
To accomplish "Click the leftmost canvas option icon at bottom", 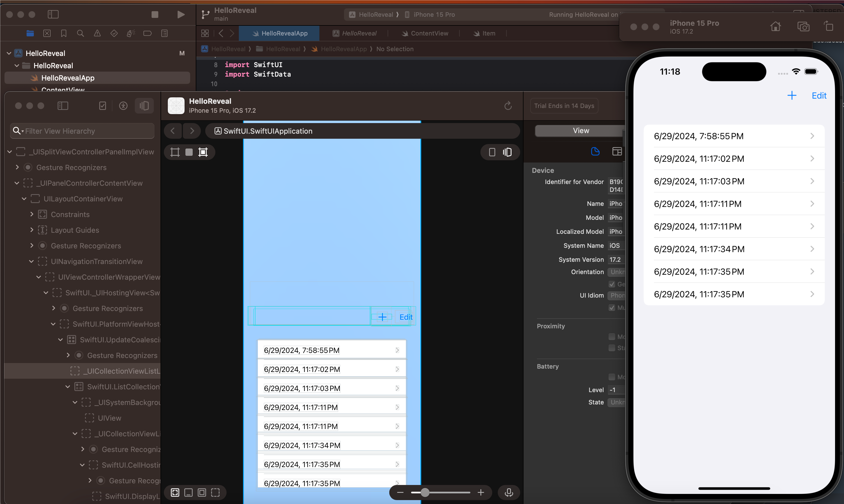I will 175,493.
